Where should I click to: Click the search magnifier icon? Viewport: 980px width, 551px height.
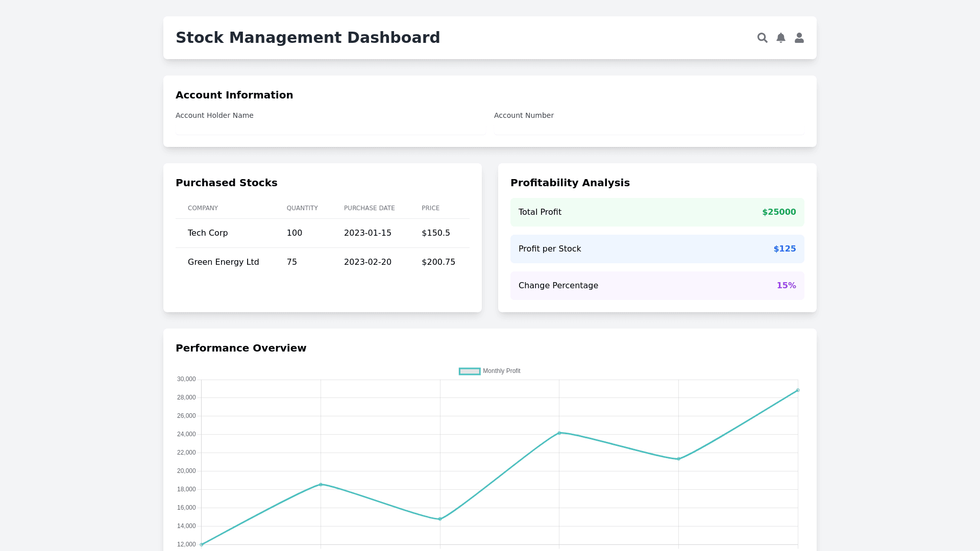[762, 38]
